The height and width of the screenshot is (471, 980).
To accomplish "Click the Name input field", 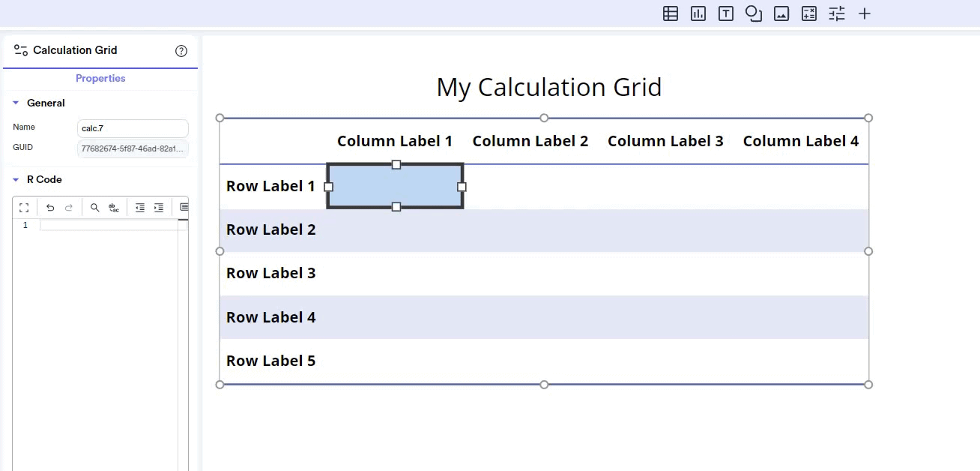I will tap(133, 128).
